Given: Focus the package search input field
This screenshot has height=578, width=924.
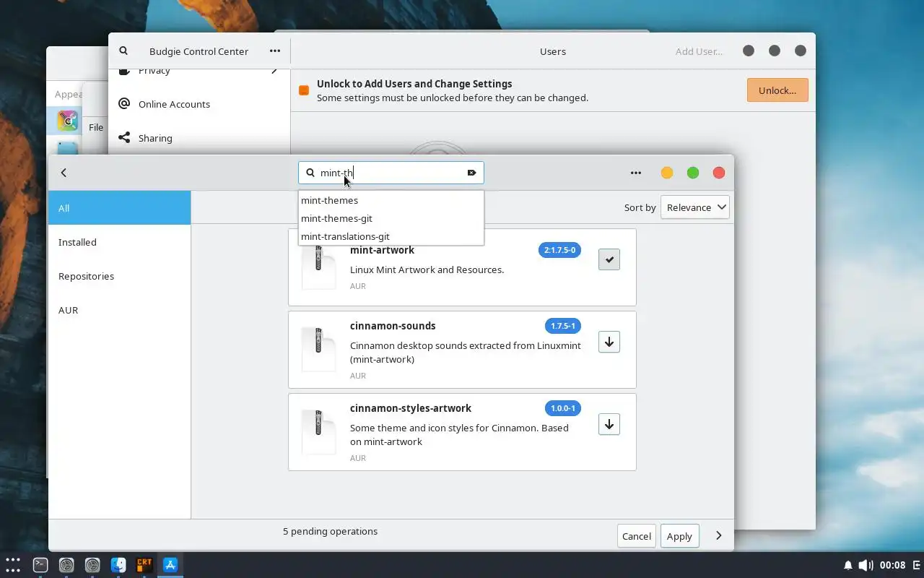Looking at the screenshot, I should point(391,173).
